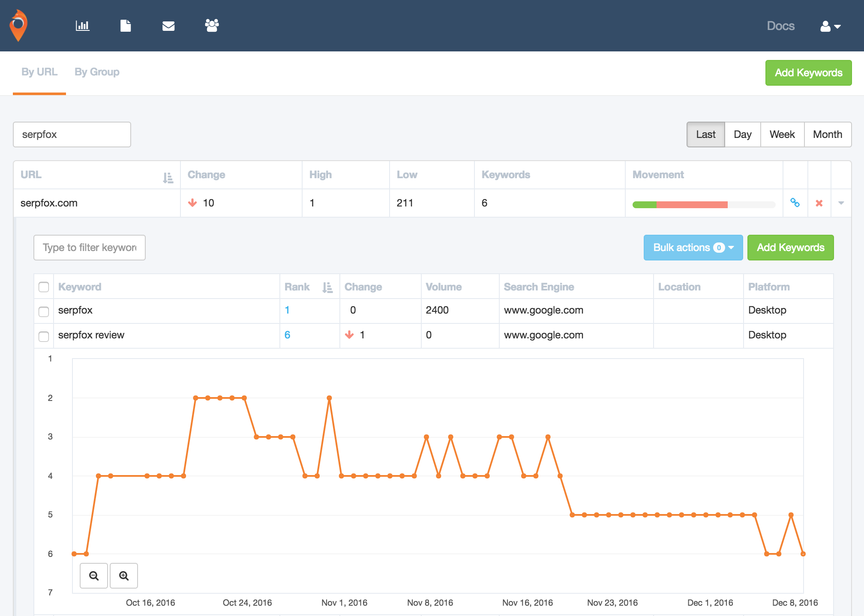
Task: Expand the Bulk actions dropdown
Action: pos(693,248)
